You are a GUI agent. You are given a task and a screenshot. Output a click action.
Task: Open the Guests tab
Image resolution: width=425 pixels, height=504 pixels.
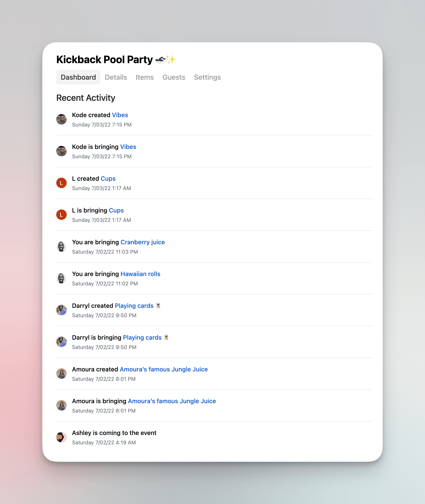[173, 77]
